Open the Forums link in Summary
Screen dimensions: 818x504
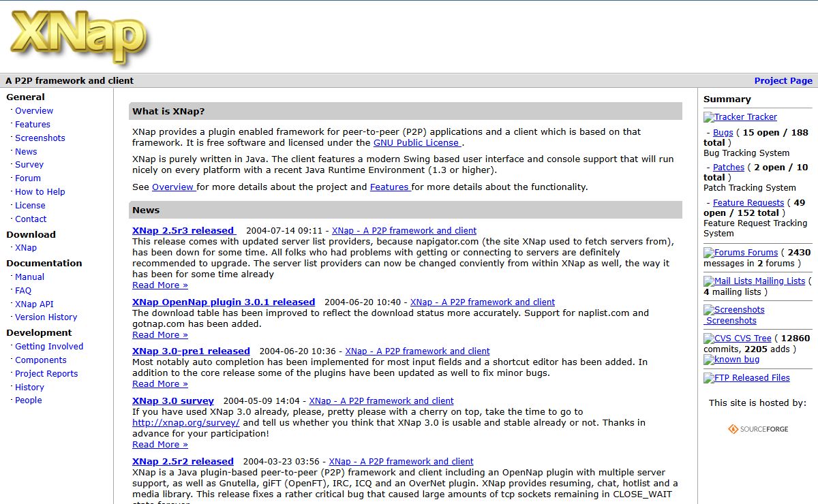[761, 253]
